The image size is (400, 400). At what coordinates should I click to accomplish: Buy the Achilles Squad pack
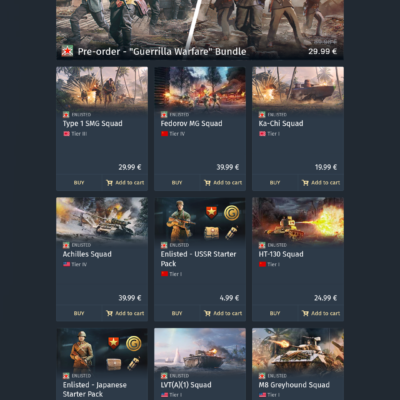[79, 313]
